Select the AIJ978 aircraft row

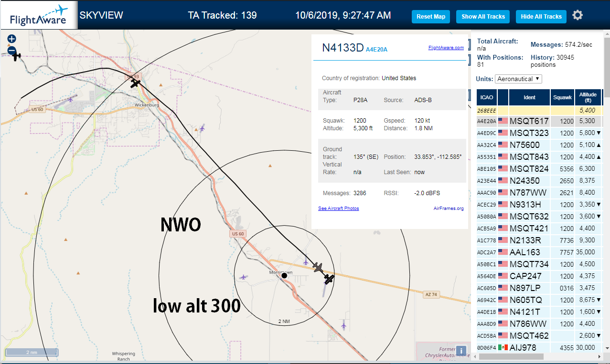[x=539, y=348]
